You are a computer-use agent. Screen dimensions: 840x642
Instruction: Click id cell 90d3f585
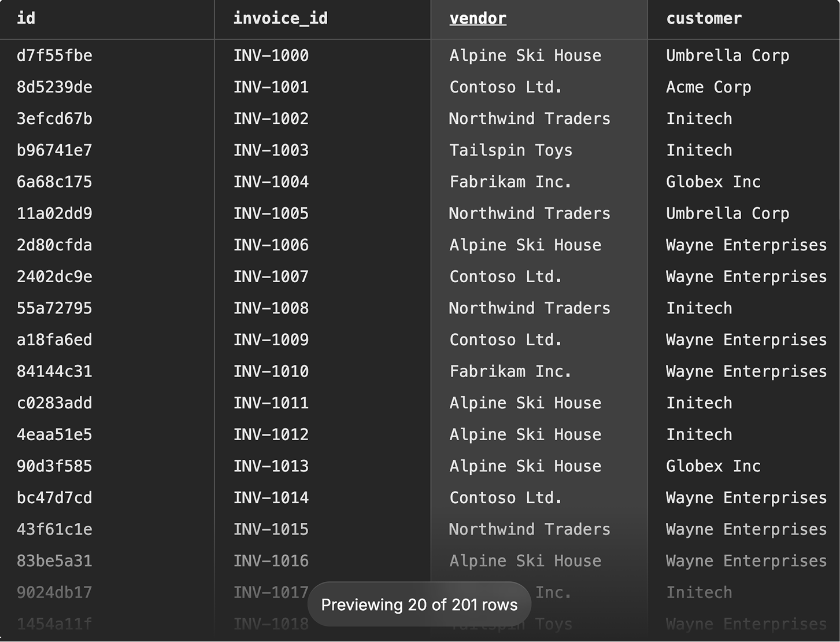coord(54,466)
